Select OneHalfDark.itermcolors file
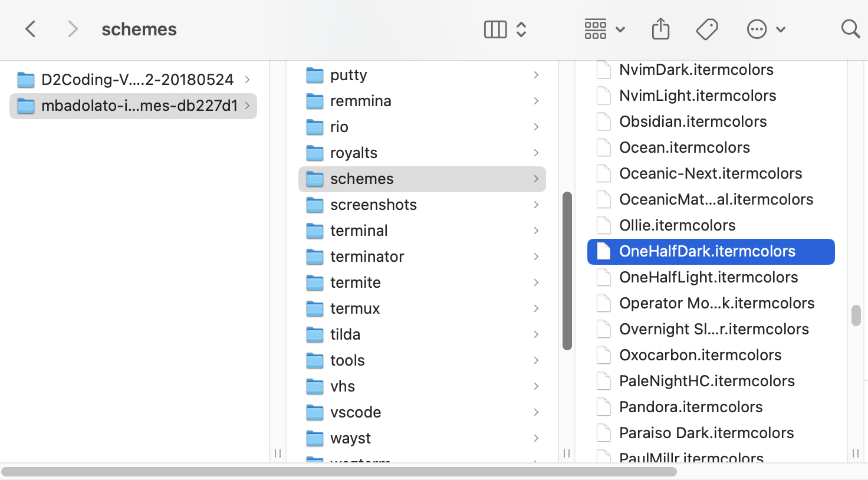Viewport: 868px width, 480px height. pyautogui.click(x=711, y=251)
